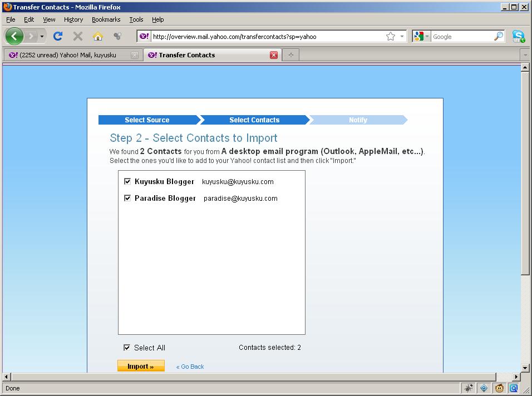Open a new tab with the plus button
The height and width of the screenshot is (396, 532).
(x=291, y=55)
